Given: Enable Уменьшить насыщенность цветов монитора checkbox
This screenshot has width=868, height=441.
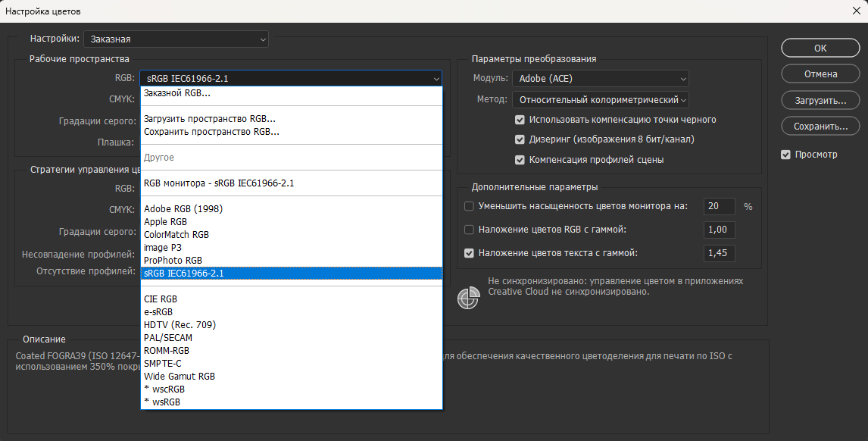Looking at the screenshot, I should click(469, 206).
